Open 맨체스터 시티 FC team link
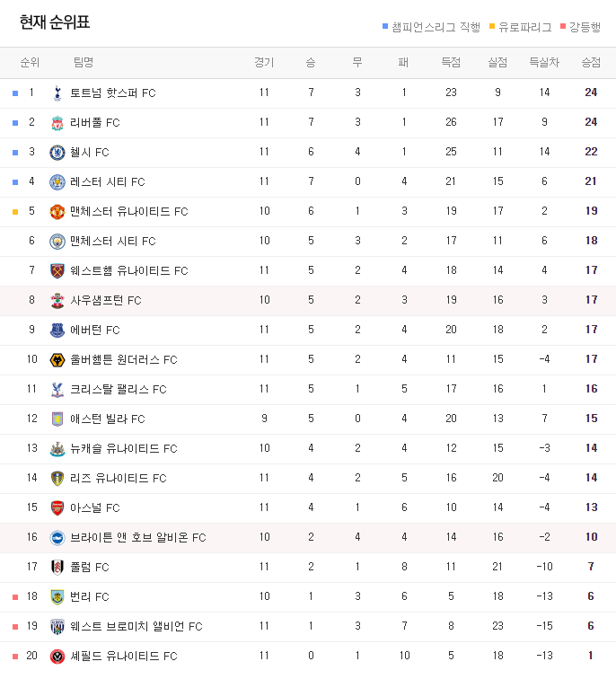The height and width of the screenshot is (688, 616). pos(113,242)
